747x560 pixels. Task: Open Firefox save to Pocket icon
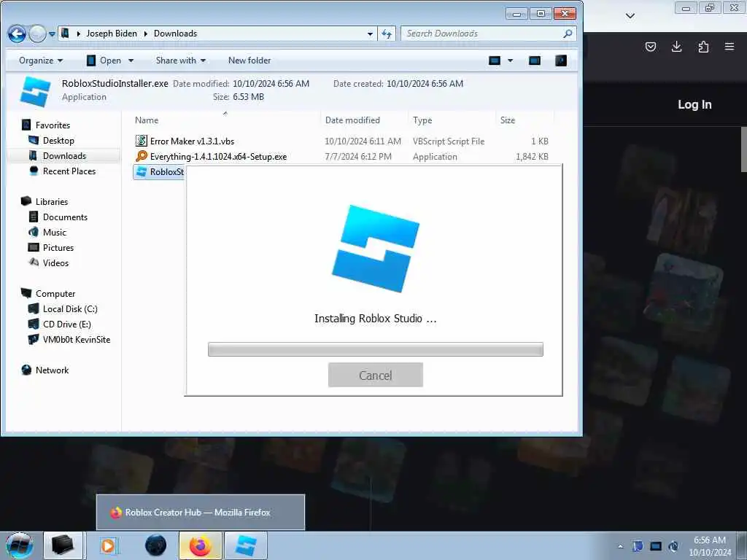point(650,47)
